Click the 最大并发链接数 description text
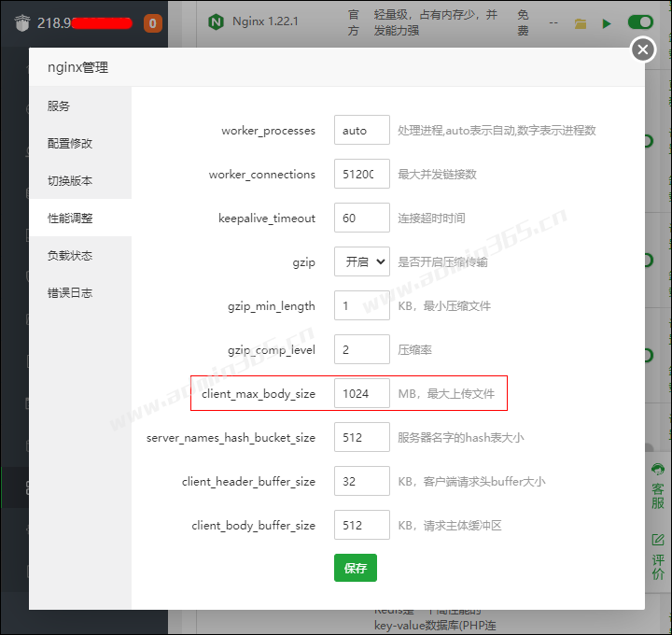The image size is (672, 635). tap(437, 174)
